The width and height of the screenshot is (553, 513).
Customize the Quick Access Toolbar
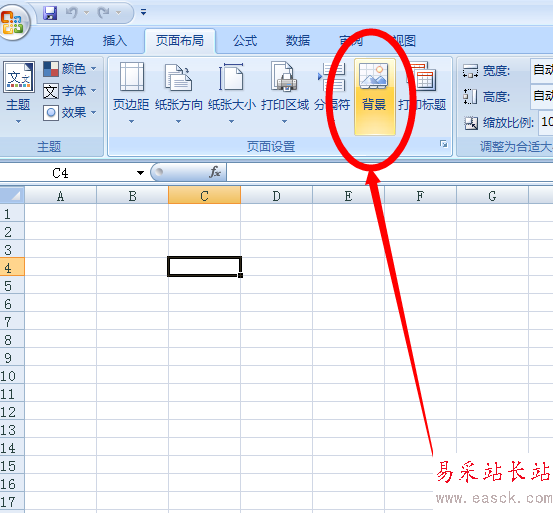143,12
